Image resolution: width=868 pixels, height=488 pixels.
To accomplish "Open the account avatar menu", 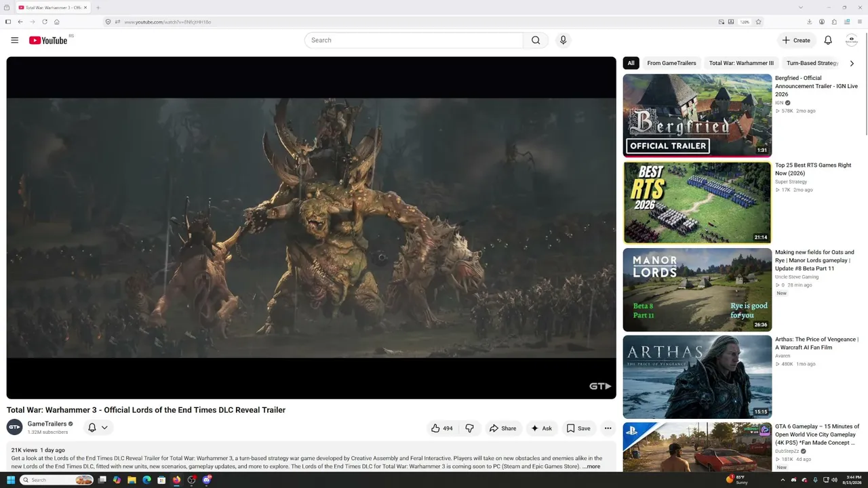I will point(852,40).
